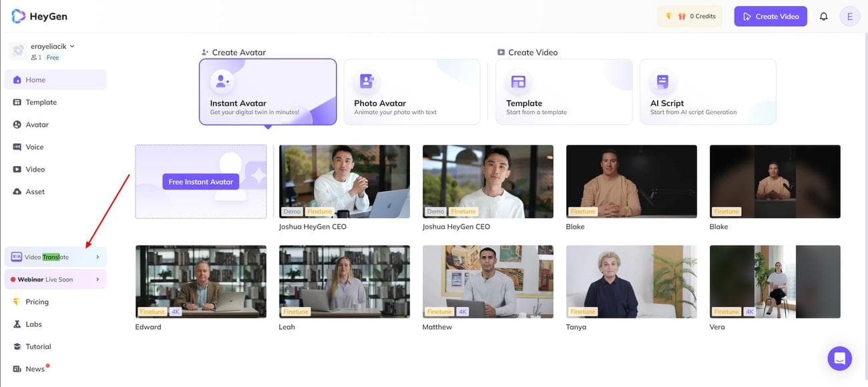
Task: Select the Edward avatar thumbnail
Action: (x=201, y=282)
